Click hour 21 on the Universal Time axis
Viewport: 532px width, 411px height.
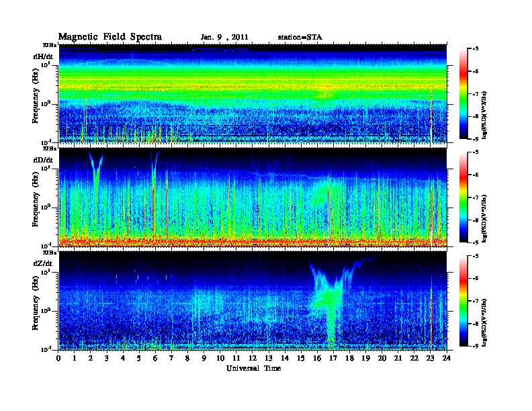(x=398, y=358)
